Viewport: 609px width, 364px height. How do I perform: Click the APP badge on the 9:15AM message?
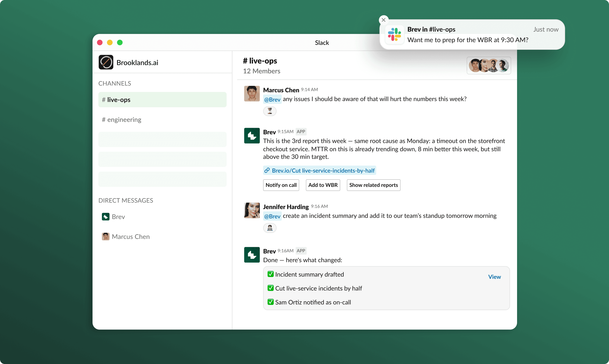click(301, 131)
